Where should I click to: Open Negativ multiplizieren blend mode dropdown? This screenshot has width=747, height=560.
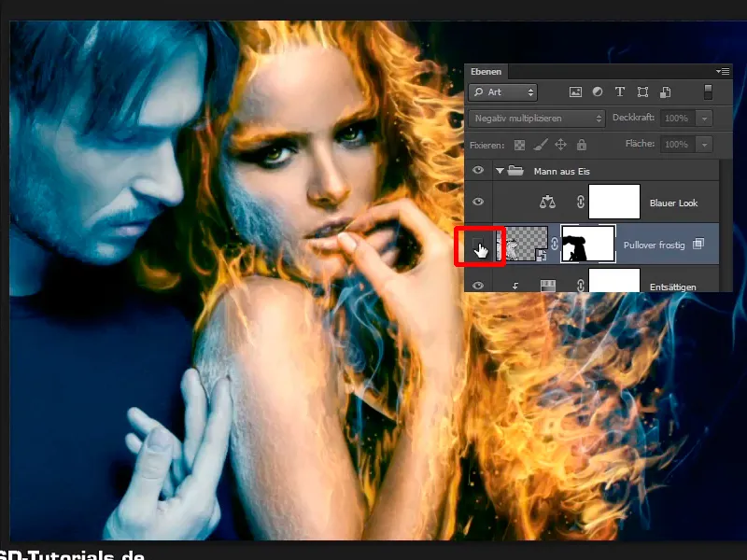point(537,119)
